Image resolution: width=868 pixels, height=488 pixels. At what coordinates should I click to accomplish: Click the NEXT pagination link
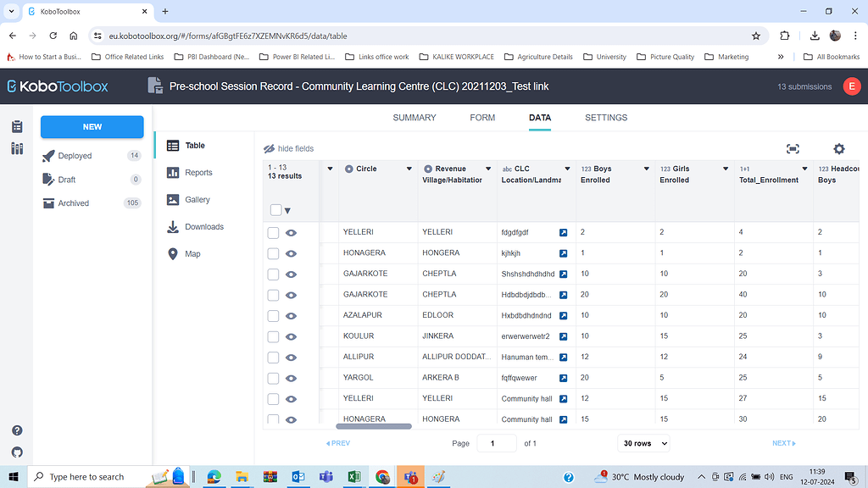(x=782, y=443)
